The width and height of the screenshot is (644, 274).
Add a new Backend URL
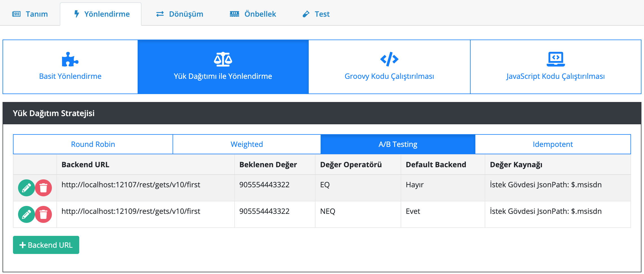[46, 245]
